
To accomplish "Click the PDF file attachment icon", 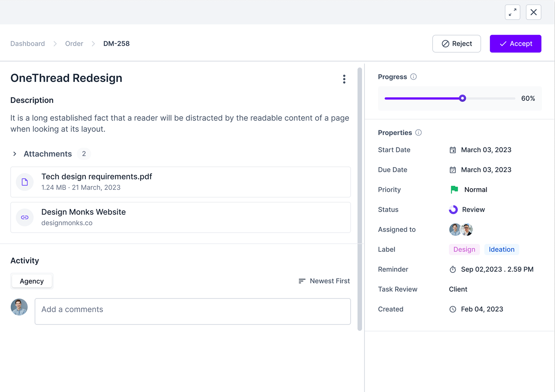I will (25, 182).
